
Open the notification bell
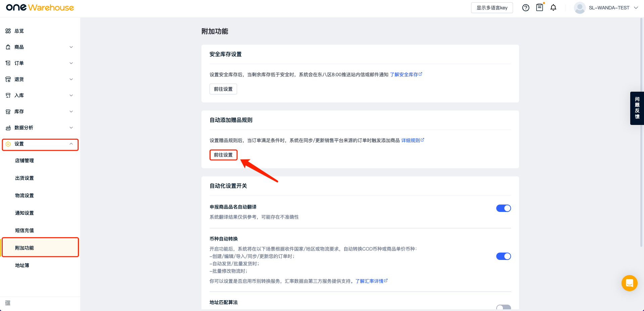point(553,8)
